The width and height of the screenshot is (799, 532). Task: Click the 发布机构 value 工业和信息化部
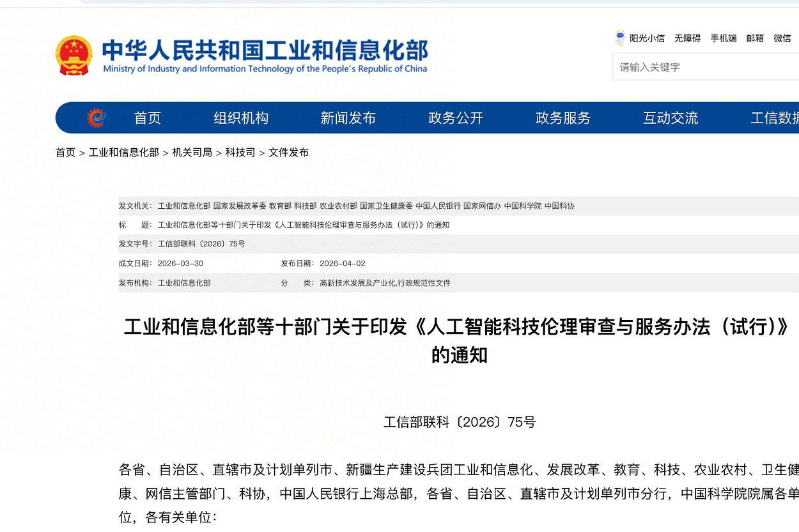(x=184, y=283)
